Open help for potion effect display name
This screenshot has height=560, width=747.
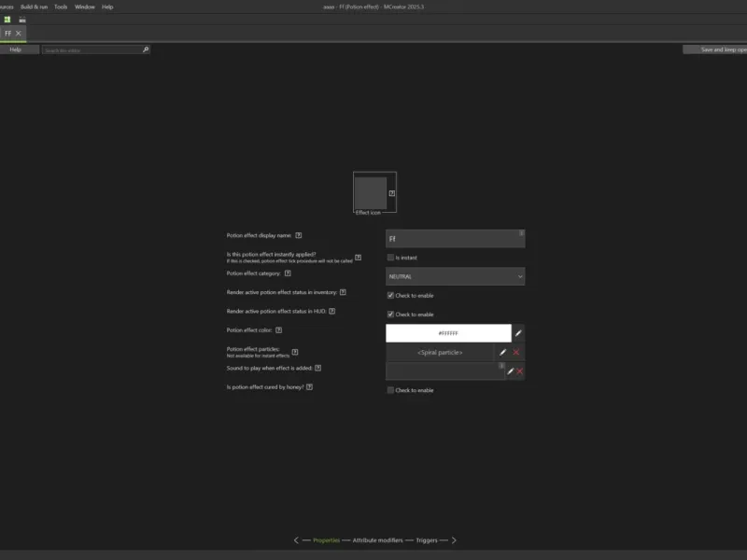298,235
